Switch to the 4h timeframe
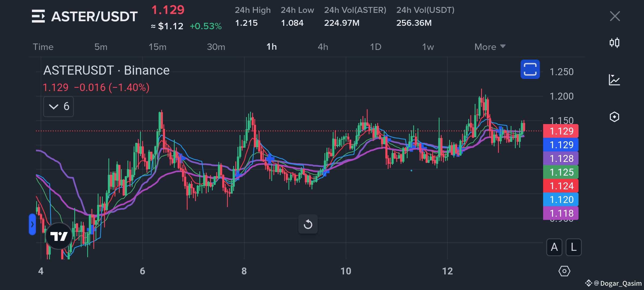 (x=323, y=47)
